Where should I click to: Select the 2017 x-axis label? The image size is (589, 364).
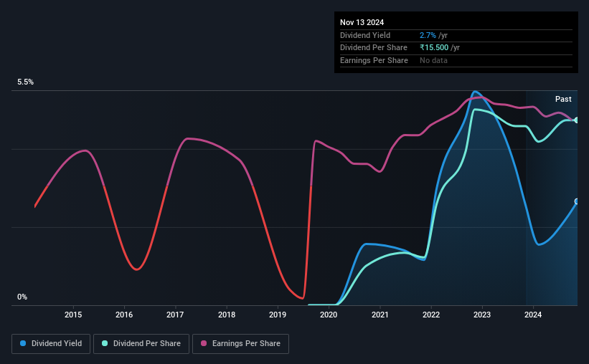pyautogui.click(x=175, y=315)
